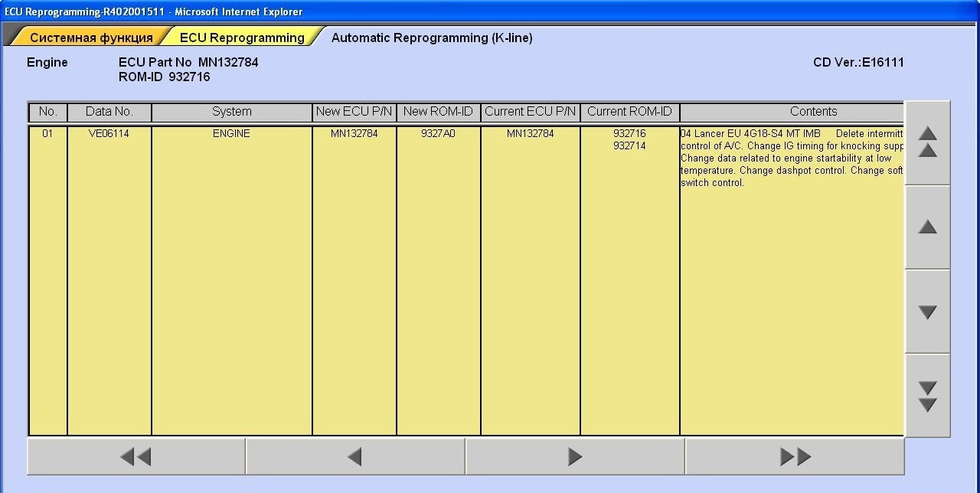
Task: Click the System column header
Action: tap(232, 112)
